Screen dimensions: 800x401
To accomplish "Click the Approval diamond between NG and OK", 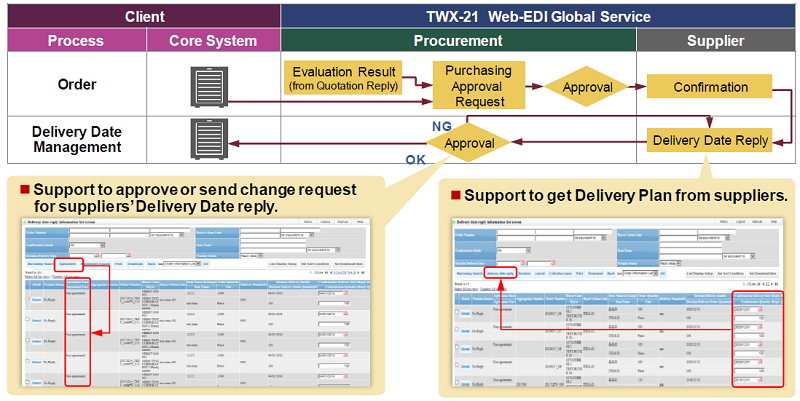I will pos(468,143).
